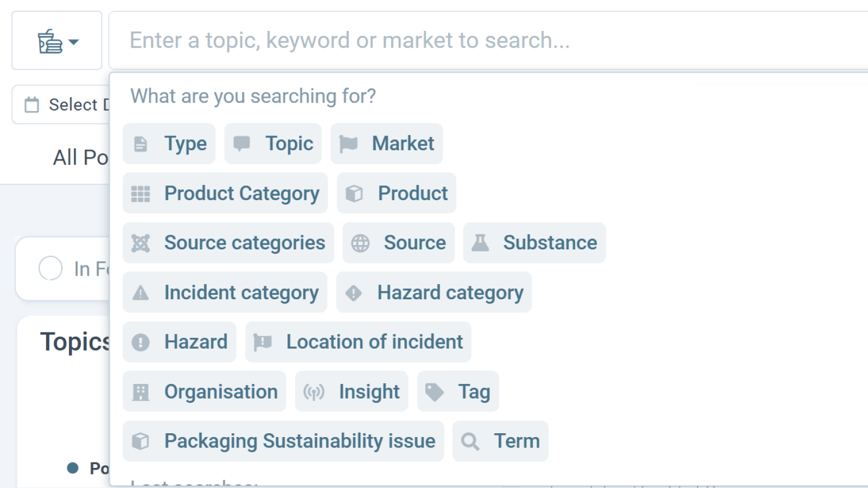Choose the Hazard category filter
Viewport: 868px width, 488px height.
pos(433,293)
